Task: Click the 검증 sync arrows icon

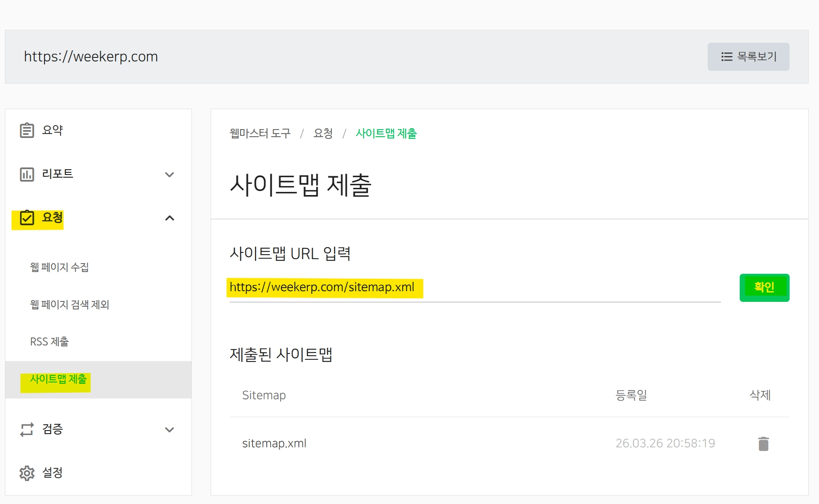Action: (27, 429)
